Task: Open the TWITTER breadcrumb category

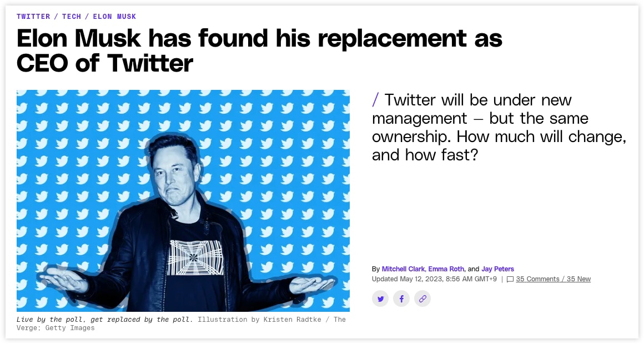Action: click(33, 17)
